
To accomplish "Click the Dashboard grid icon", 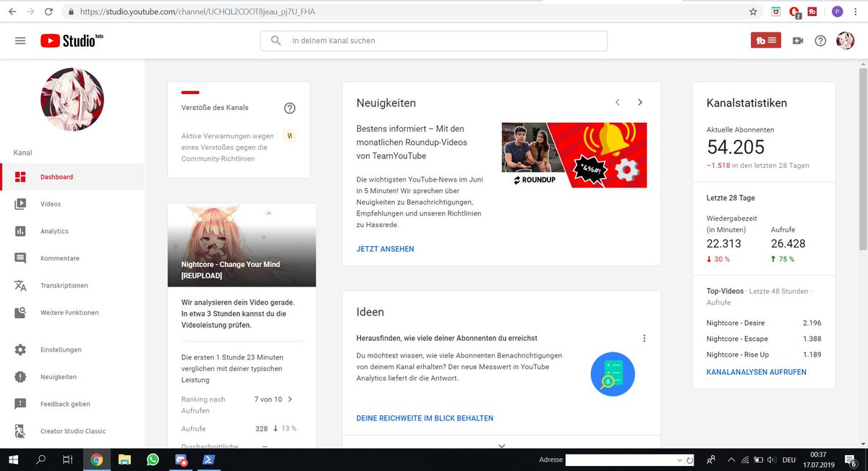I will pos(20,177).
